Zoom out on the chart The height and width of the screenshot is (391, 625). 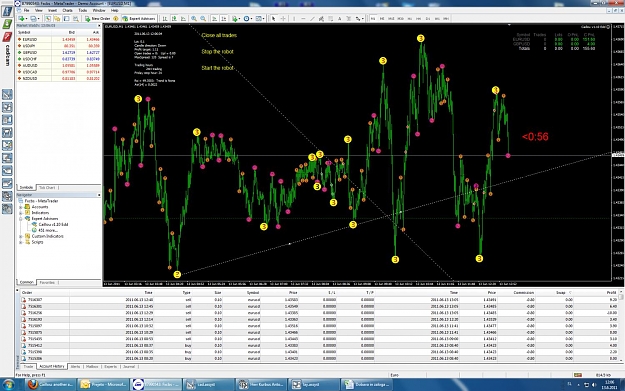pyautogui.click(x=203, y=19)
